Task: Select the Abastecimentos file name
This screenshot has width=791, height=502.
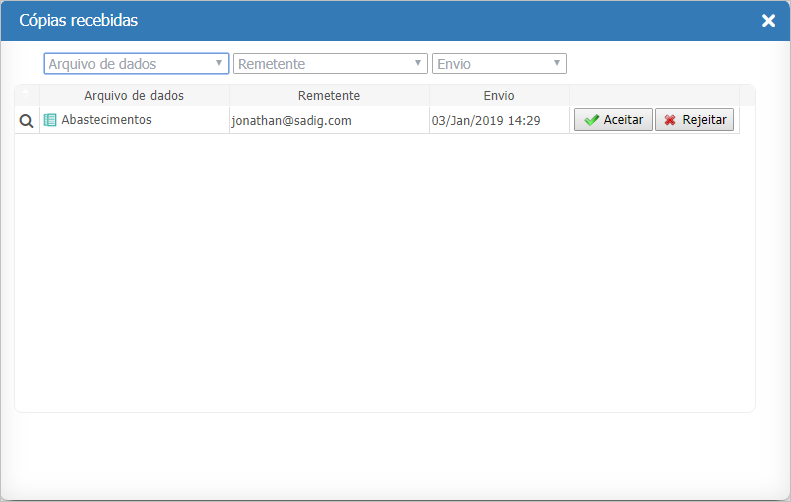Action: point(106,120)
